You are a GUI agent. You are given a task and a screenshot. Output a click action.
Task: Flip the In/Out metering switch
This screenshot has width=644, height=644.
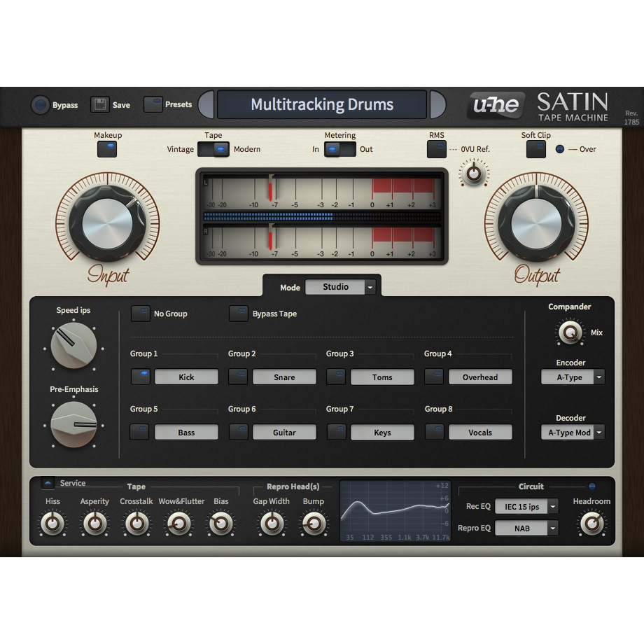point(340,149)
